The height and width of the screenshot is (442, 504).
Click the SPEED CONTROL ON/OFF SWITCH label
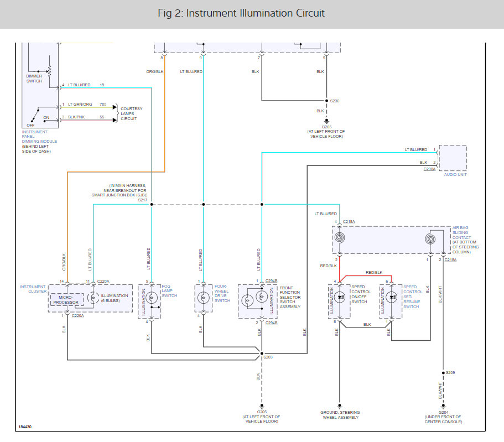[x=361, y=294]
